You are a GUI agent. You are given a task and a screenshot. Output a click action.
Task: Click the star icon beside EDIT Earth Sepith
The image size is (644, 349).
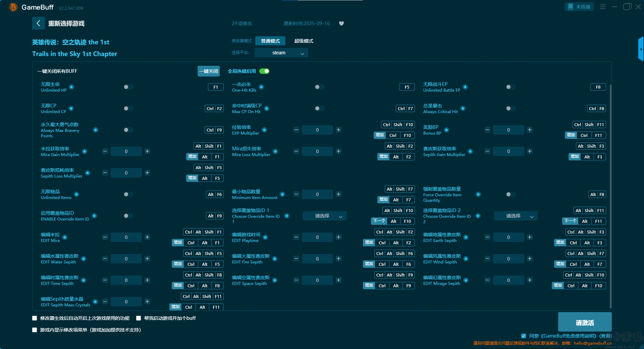(x=466, y=237)
